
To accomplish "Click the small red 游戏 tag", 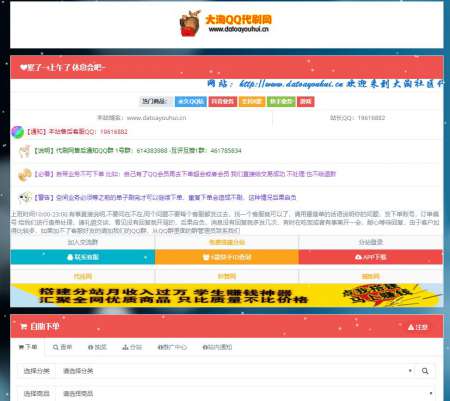I will (x=305, y=101).
